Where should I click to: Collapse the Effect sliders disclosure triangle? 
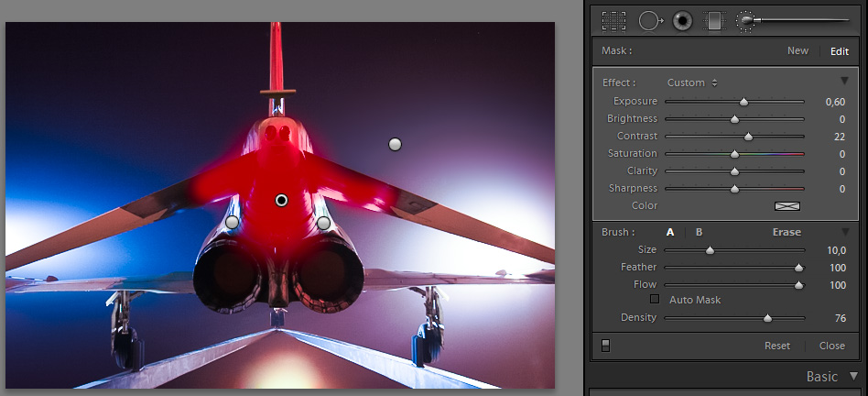(844, 82)
